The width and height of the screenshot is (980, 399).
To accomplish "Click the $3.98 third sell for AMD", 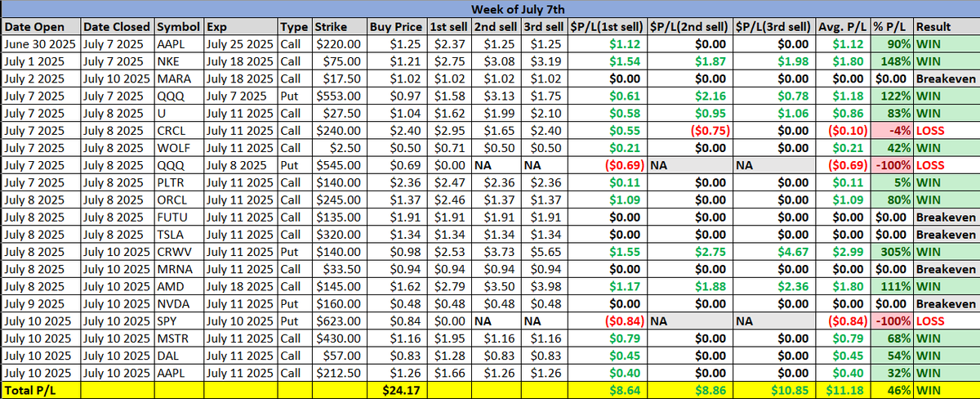I will [545, 286].
